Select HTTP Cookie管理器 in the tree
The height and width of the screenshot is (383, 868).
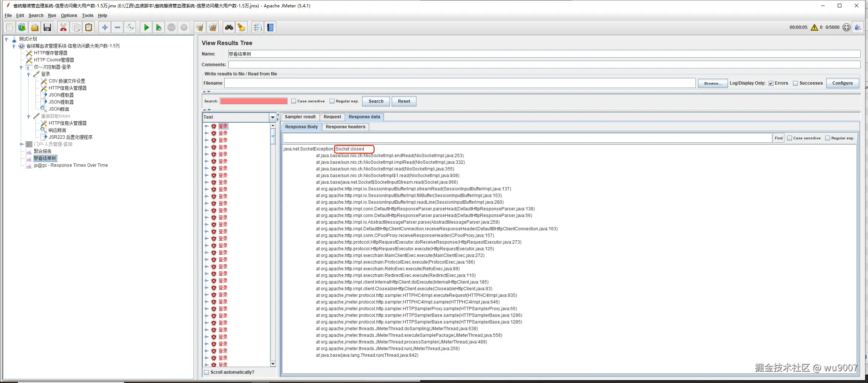click(54, 60)
